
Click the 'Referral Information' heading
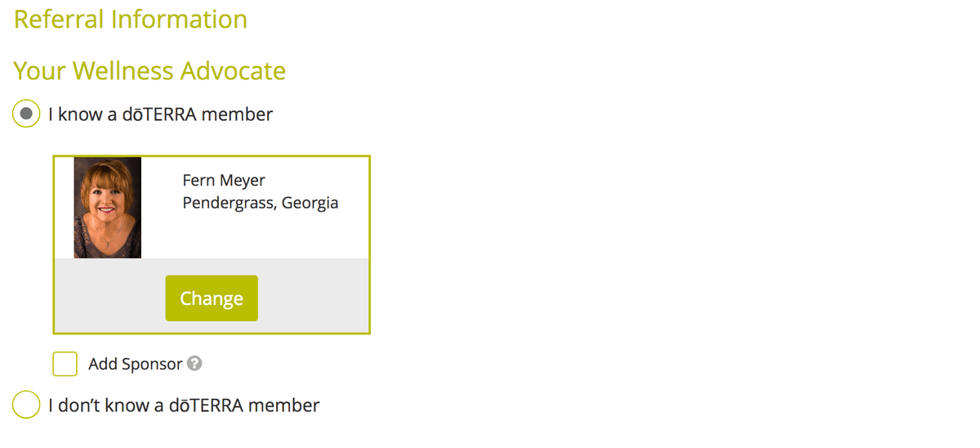(131, 19)
